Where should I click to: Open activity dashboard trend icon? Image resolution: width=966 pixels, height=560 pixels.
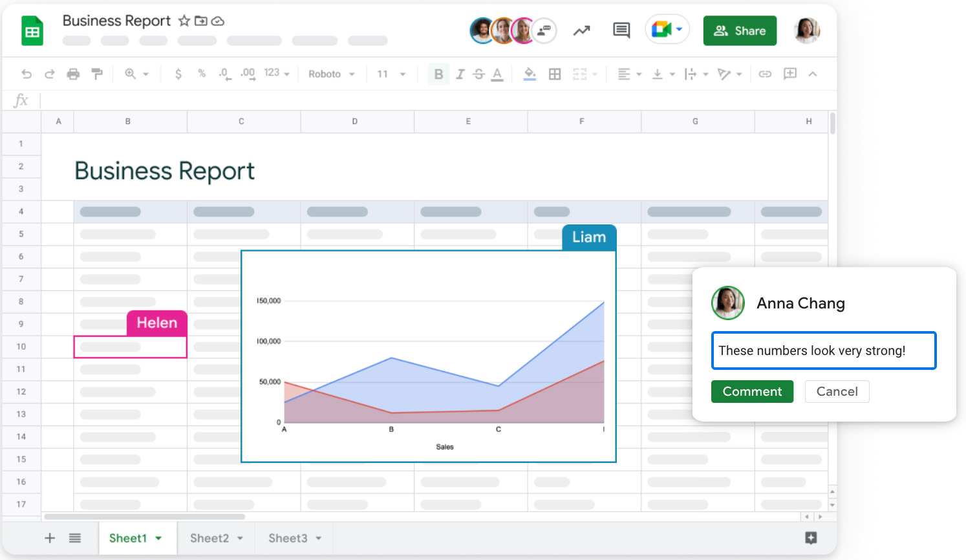pos(581,30)
